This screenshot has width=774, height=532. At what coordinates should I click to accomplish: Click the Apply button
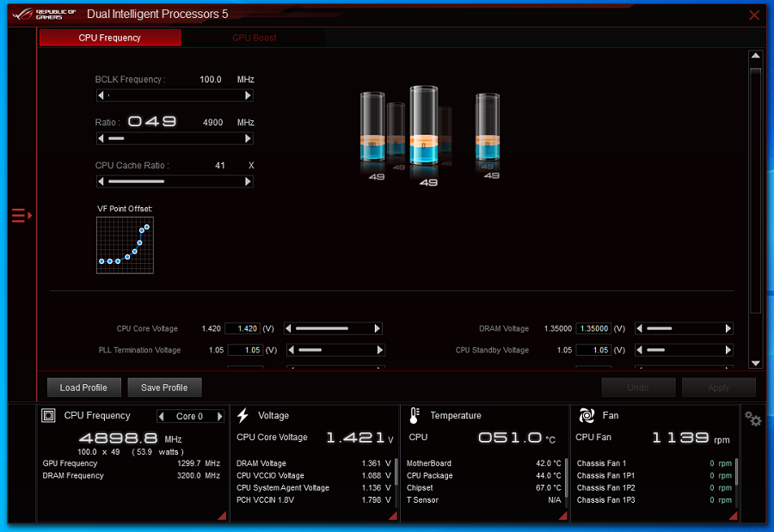719,388
